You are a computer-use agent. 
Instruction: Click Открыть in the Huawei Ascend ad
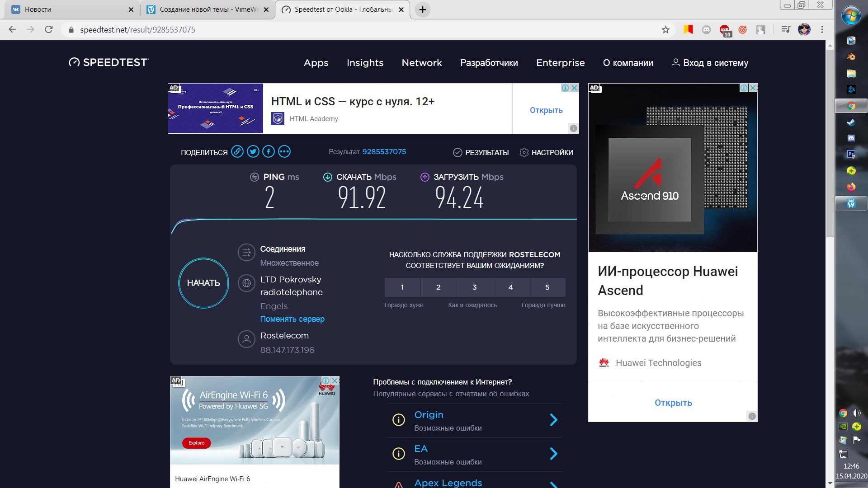(x=673, y=403)
